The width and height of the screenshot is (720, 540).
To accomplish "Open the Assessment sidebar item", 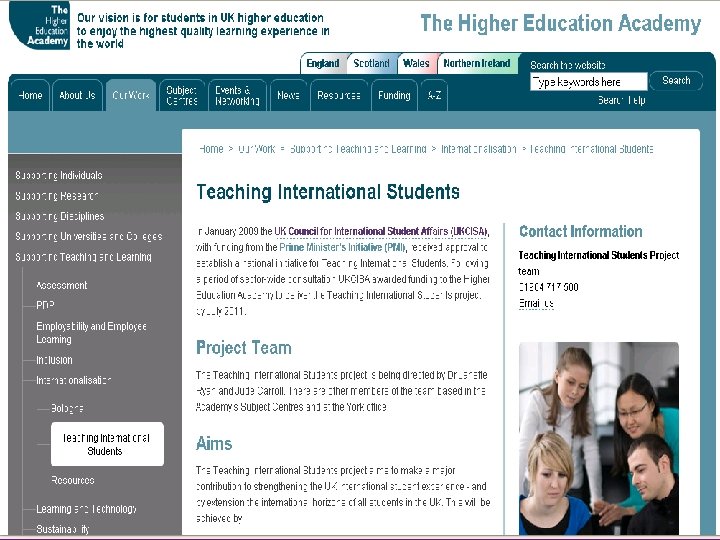I will click(62, 286).
